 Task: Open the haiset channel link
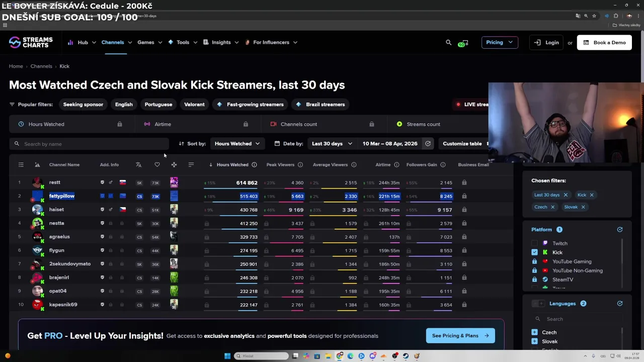[56, 210]
